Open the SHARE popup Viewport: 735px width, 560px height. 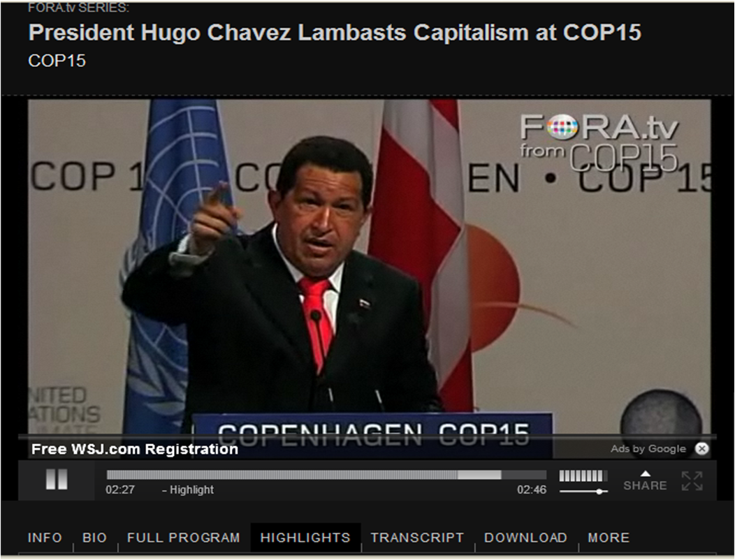coord(645,481)
